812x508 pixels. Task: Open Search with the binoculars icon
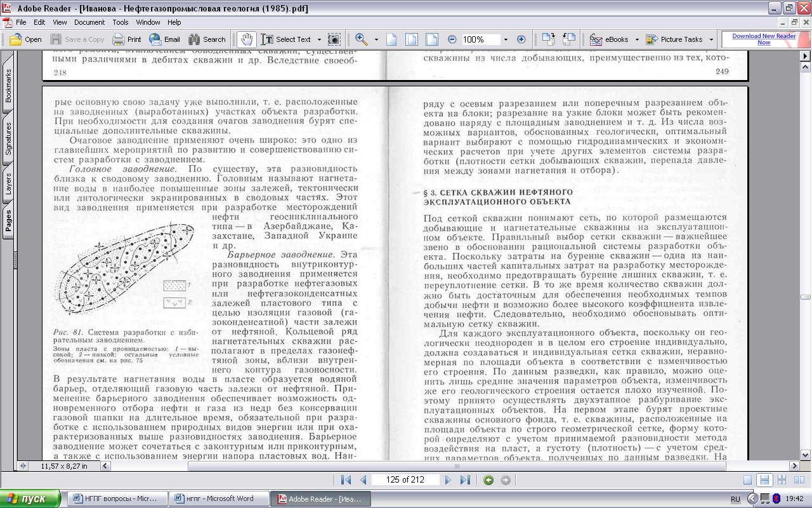207,39
